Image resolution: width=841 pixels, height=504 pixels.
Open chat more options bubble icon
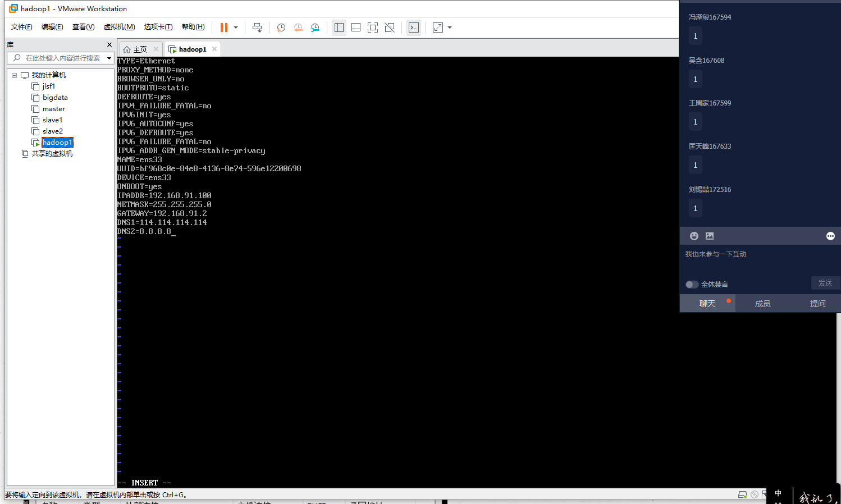(x=830, y=236)
